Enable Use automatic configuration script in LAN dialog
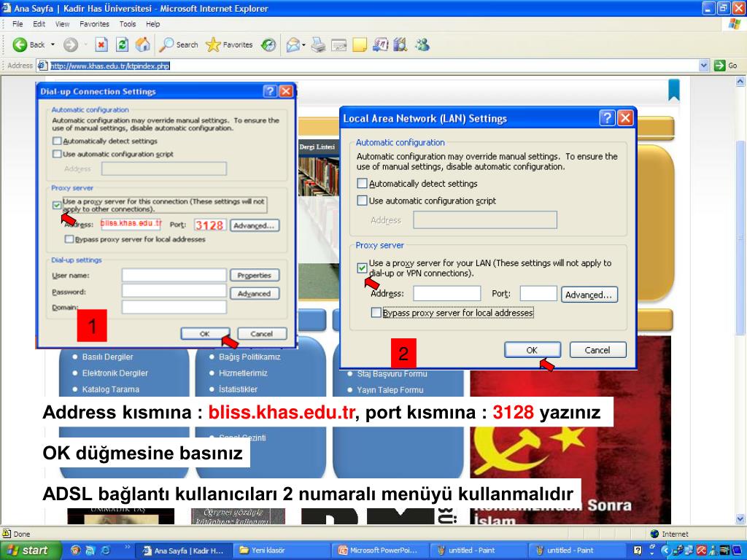This screenshot has height=560, width=747. point(363,201)
